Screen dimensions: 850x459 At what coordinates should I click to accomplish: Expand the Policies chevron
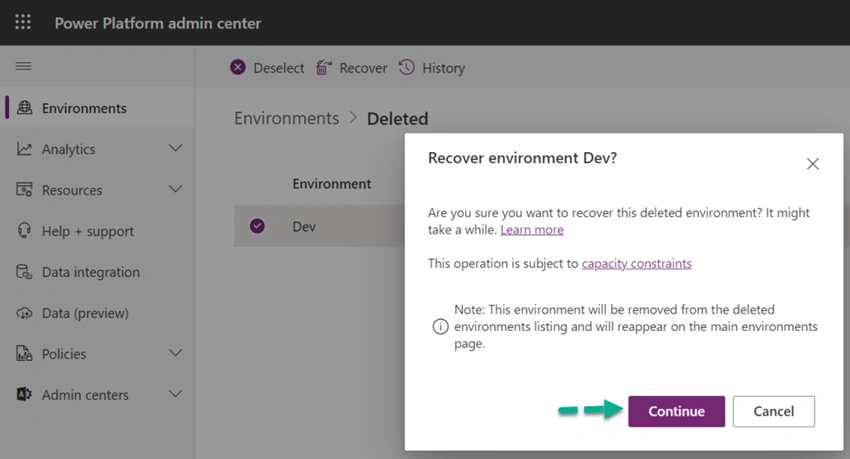[175, 353]
